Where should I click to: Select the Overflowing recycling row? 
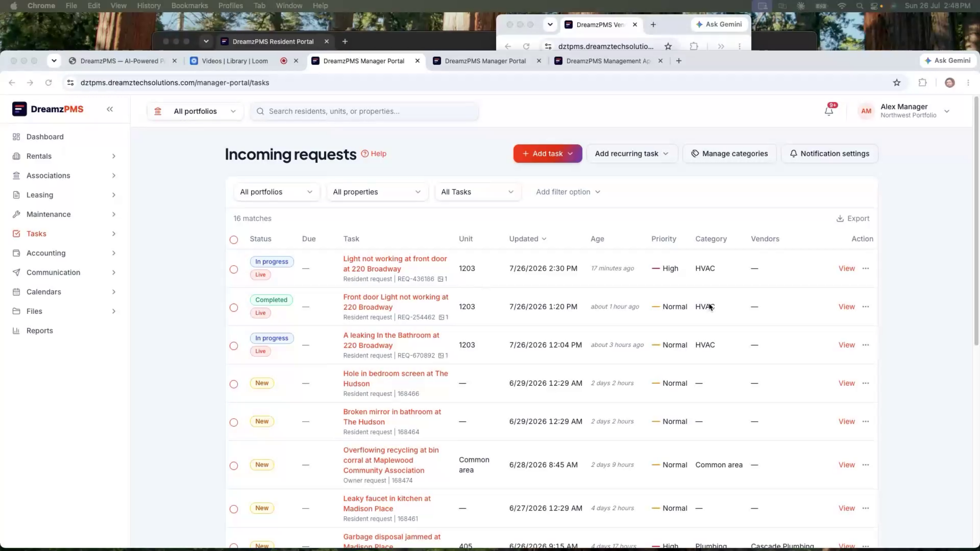coord(234,466)
